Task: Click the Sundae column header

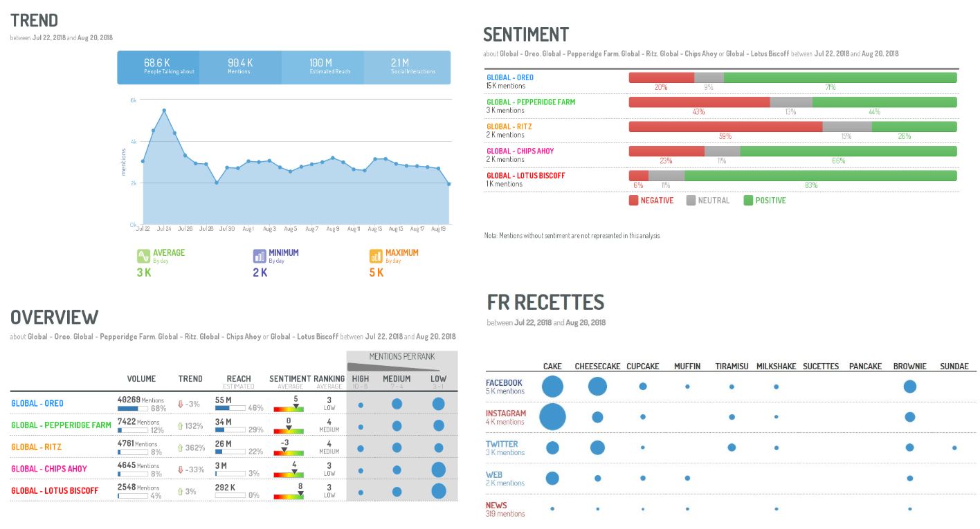Action: tap(954, 366)
